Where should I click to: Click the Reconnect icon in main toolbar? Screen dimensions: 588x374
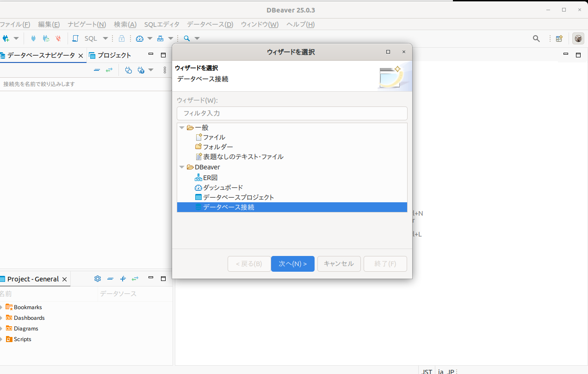[x=46, y=38]
